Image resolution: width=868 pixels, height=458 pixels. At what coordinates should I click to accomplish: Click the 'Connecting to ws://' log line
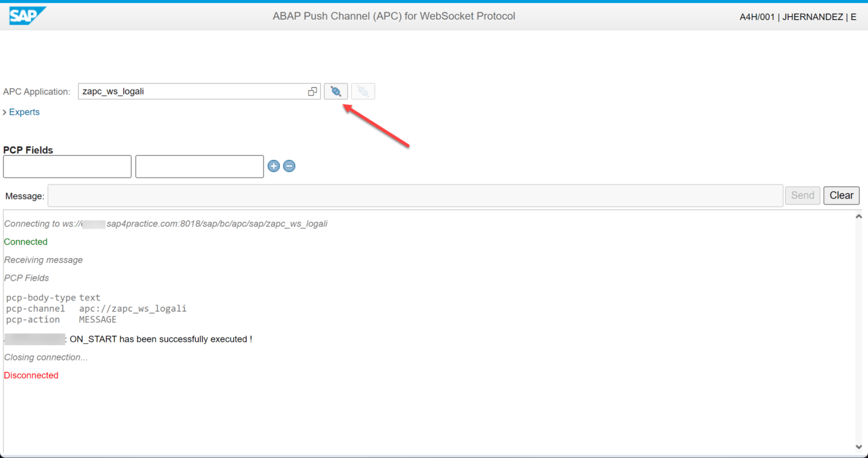166,223
